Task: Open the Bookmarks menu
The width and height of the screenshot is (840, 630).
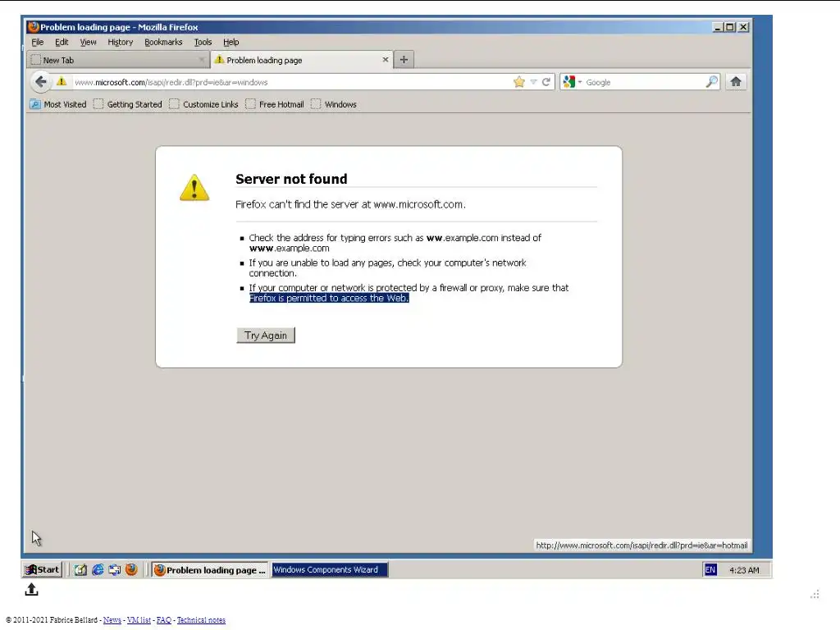Action: [163, 42]
